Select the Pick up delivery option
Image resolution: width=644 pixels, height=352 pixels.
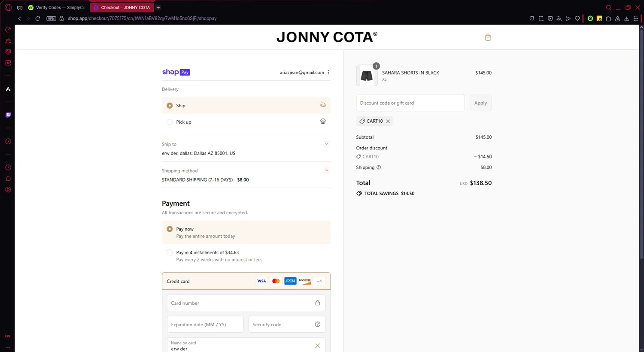coord(246,122)
